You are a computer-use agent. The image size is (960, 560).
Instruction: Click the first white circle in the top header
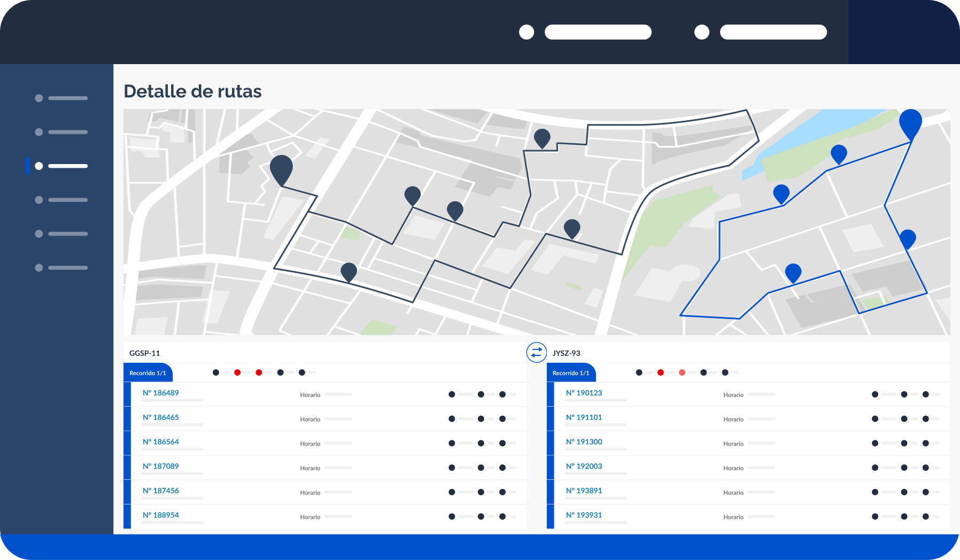pos(527,32)
